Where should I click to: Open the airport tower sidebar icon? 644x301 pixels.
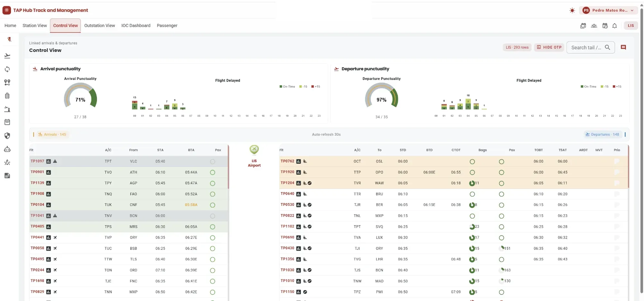[7, 109]
